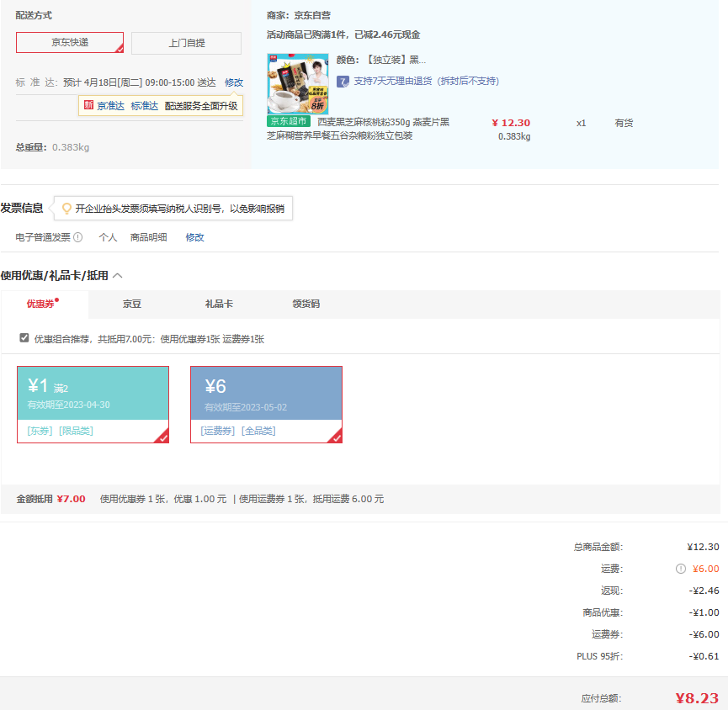Open the product thumbnail image

coord(298,83)
